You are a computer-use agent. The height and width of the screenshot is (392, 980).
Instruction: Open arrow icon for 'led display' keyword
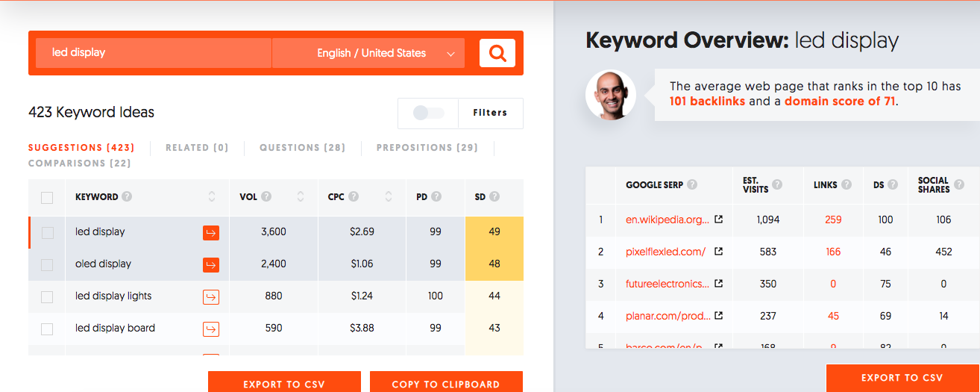point(211,233)
